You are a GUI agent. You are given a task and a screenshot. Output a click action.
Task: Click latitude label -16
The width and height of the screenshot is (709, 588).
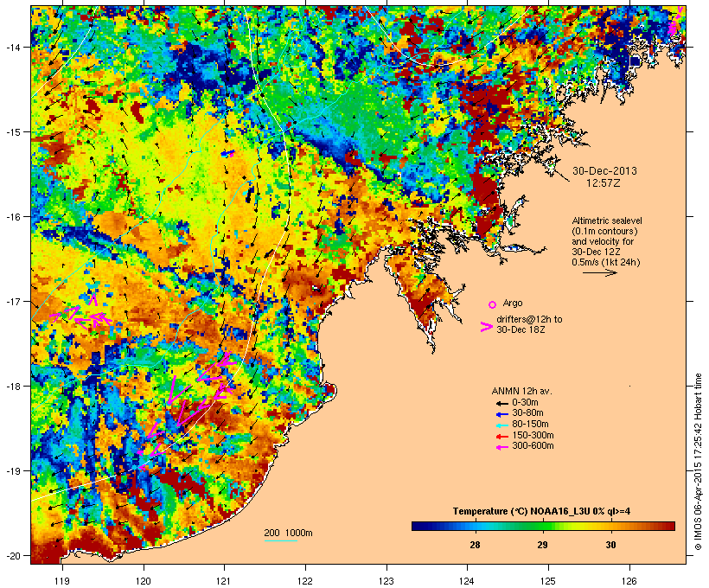[x=12, y=217]
